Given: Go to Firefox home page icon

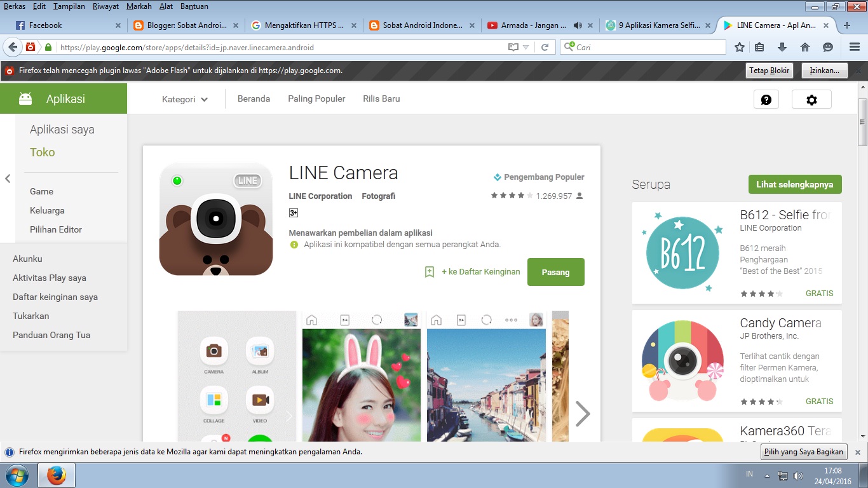Looking at the screenshot, I should [805, 47].
